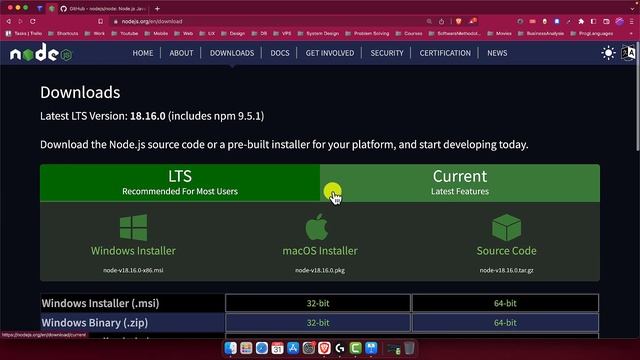Click the browser address bar URL
This screenshot has width=640, height=360.
(x=152, y=21)
